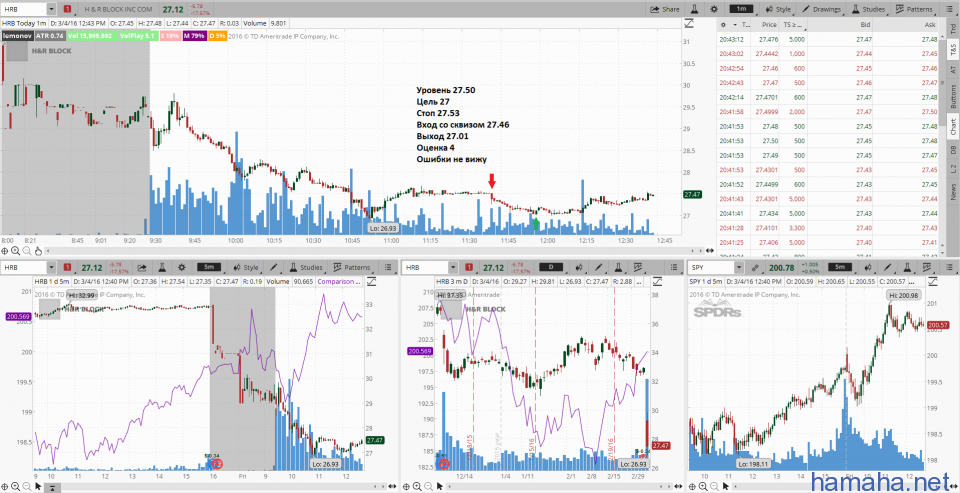This screenshot has width=960, height=493.
Task: Open style icon on middle daily chart
Action: coord(579,268)
